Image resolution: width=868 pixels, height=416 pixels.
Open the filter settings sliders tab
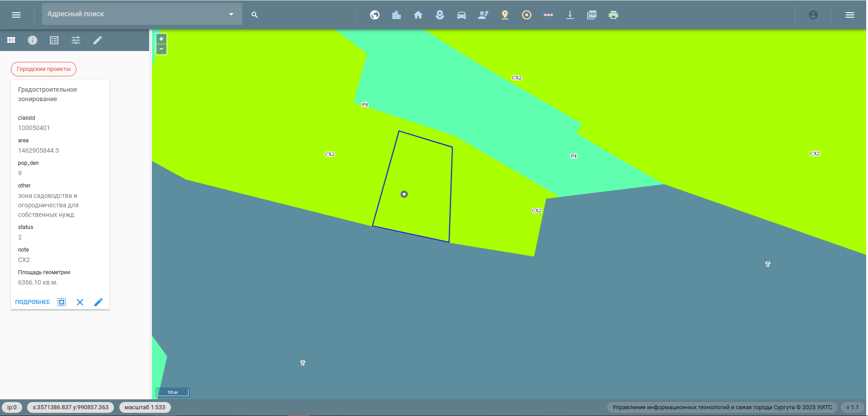point(76,40)
